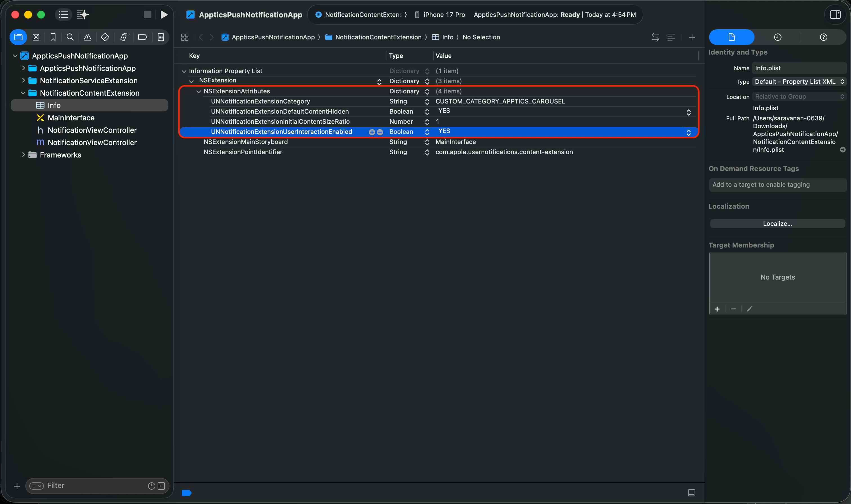
Task: Toggle the navigator sidebar visibility
Action: tap(63, 15)
